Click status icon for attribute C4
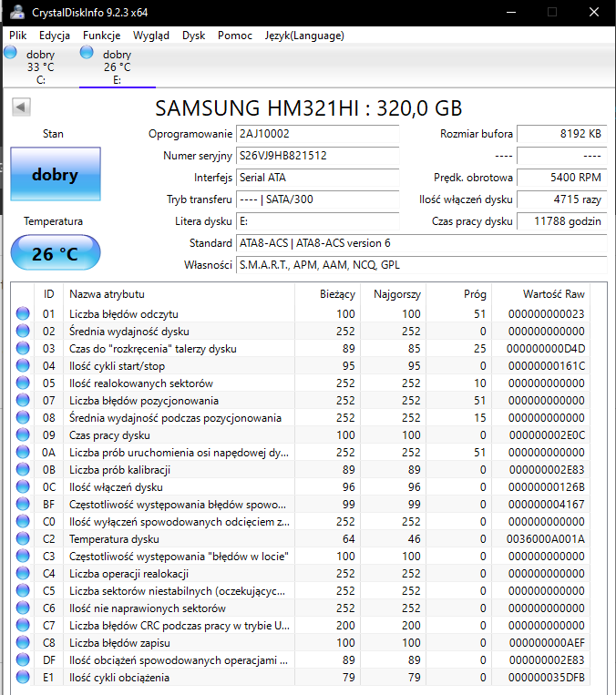 [23, 573]
